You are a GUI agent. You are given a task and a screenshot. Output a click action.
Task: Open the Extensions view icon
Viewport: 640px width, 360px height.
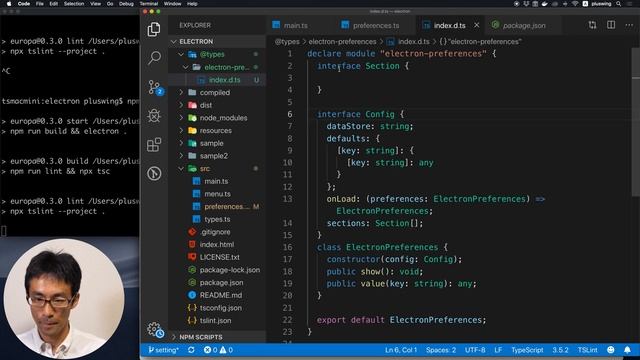pyautogui.click(x=154, y=144)
